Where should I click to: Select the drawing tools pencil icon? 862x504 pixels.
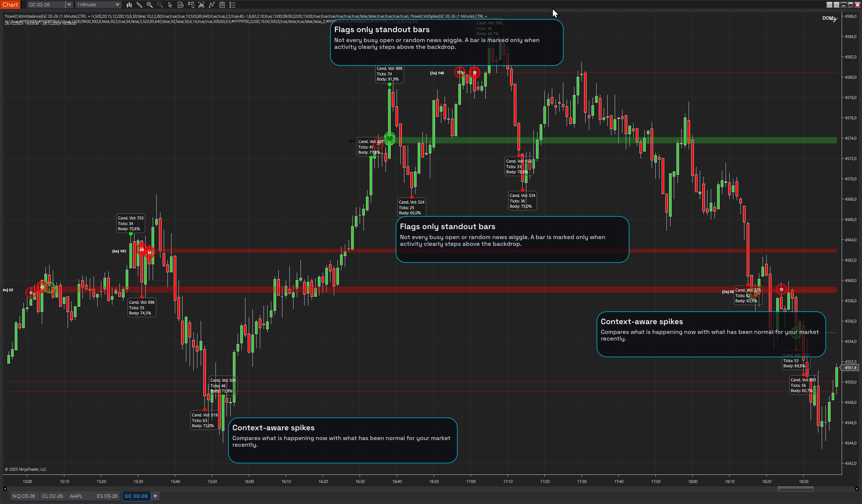pos(139,5)
